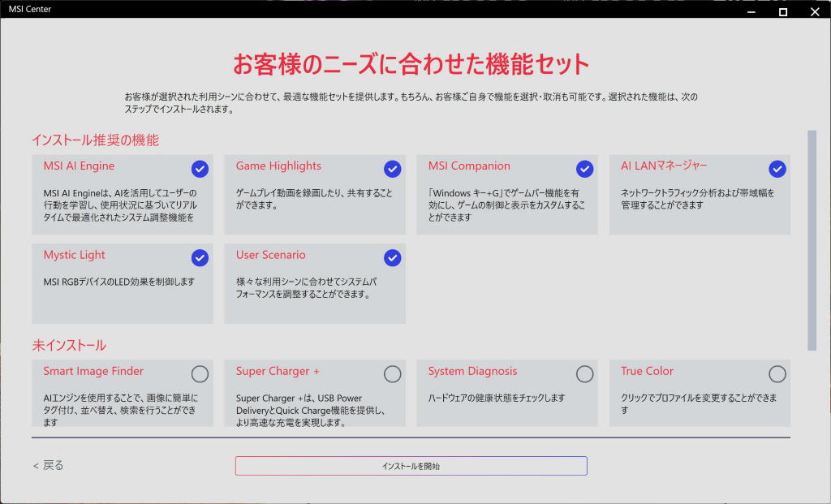This screenshot has width=831, height=504.
Task: Click the Game Highlights title
Action: (278, 166)
